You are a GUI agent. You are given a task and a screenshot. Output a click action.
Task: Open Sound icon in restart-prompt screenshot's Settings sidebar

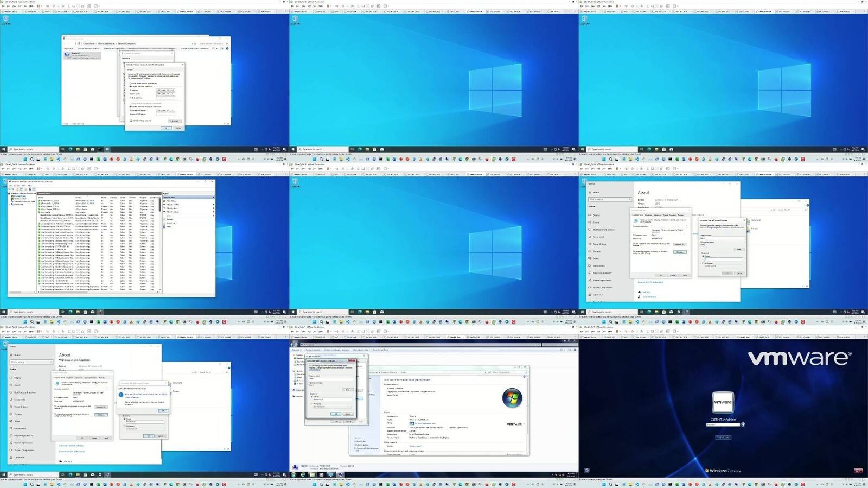[11, 385]
